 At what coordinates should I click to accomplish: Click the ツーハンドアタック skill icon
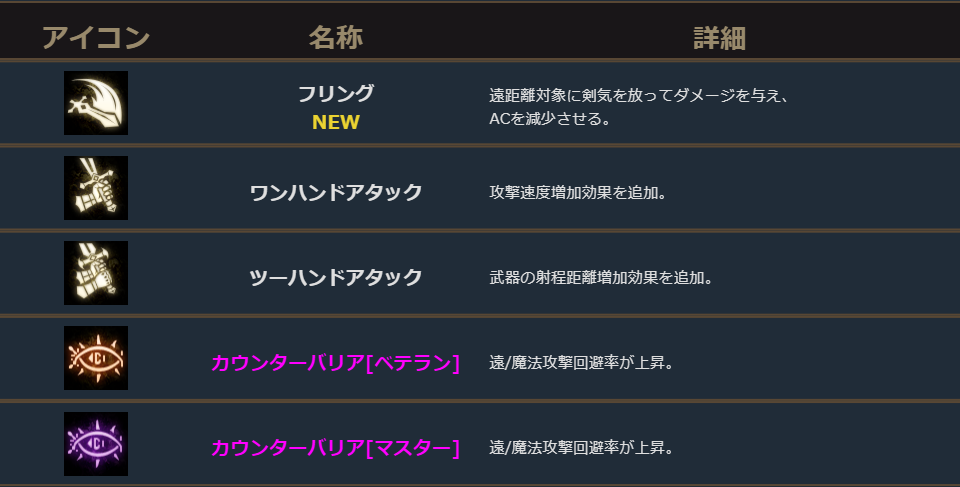[96, 273]
